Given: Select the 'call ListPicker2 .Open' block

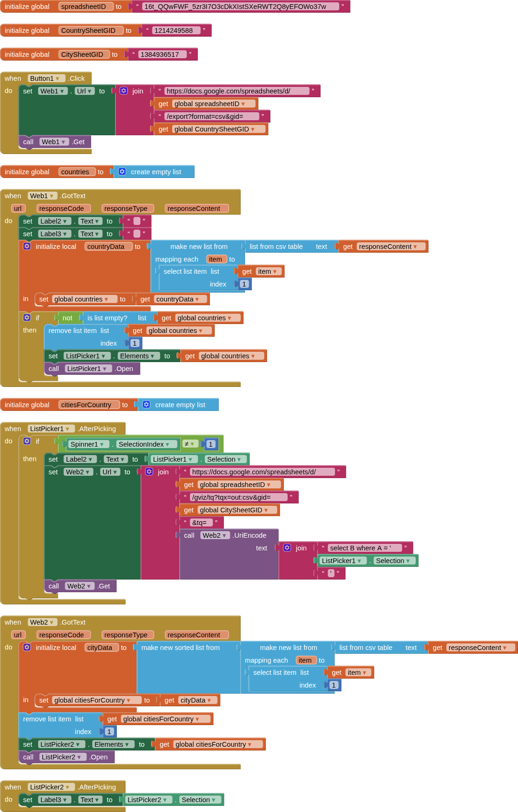Looking at the screenshot, I should 28,757.
